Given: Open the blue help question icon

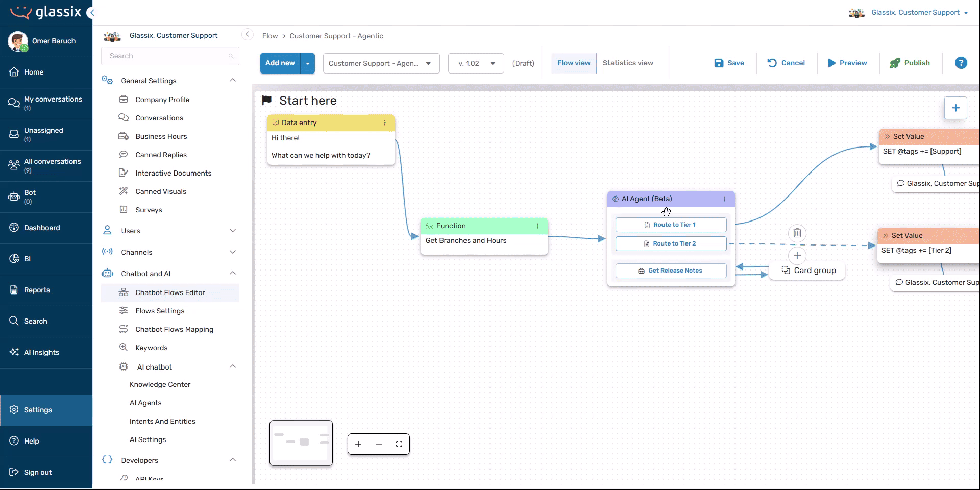Looking at the screenshot, I should 961,63.
